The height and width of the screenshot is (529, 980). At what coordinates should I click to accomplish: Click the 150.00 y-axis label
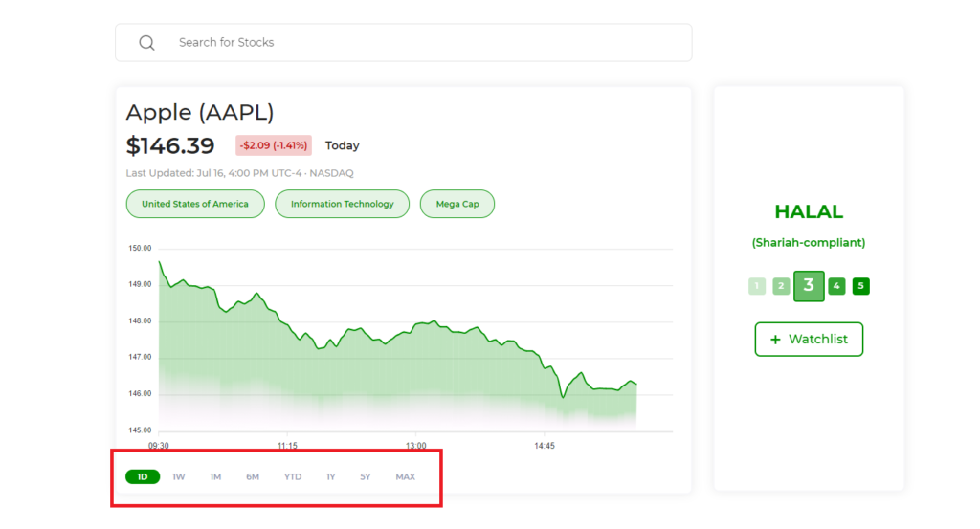140,248
